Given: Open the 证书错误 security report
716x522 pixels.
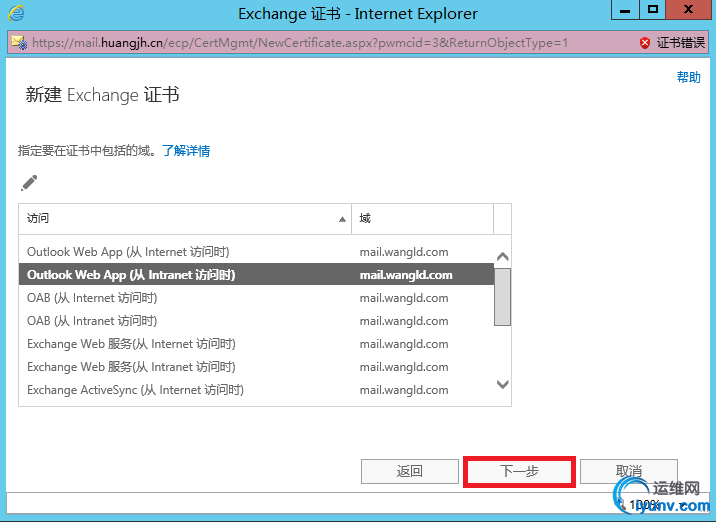Looking at the screenshot, I should (x=680, y=43).
